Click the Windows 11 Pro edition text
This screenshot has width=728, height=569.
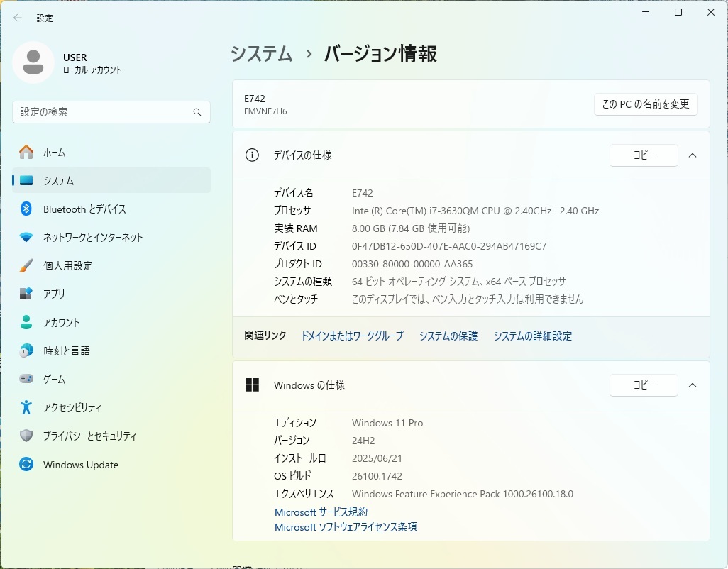click(387, 423)
